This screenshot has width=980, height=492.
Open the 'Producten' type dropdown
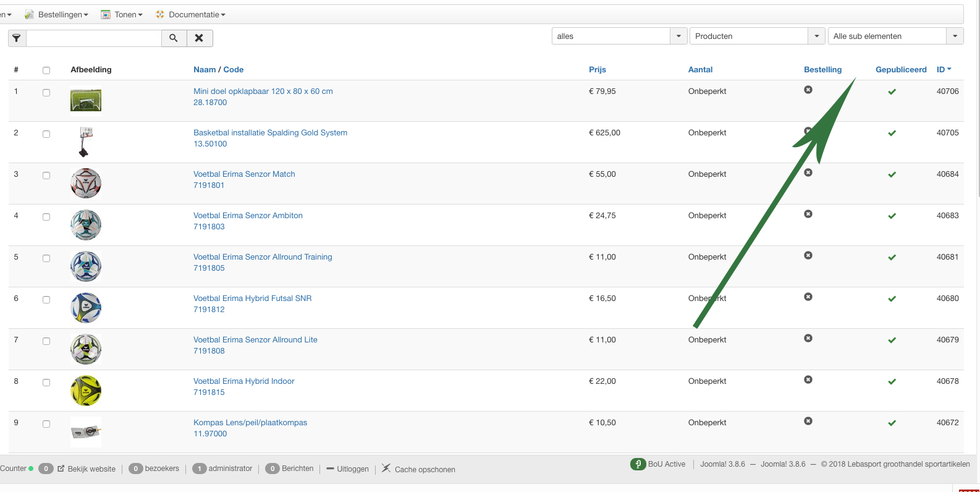(758, 36)
